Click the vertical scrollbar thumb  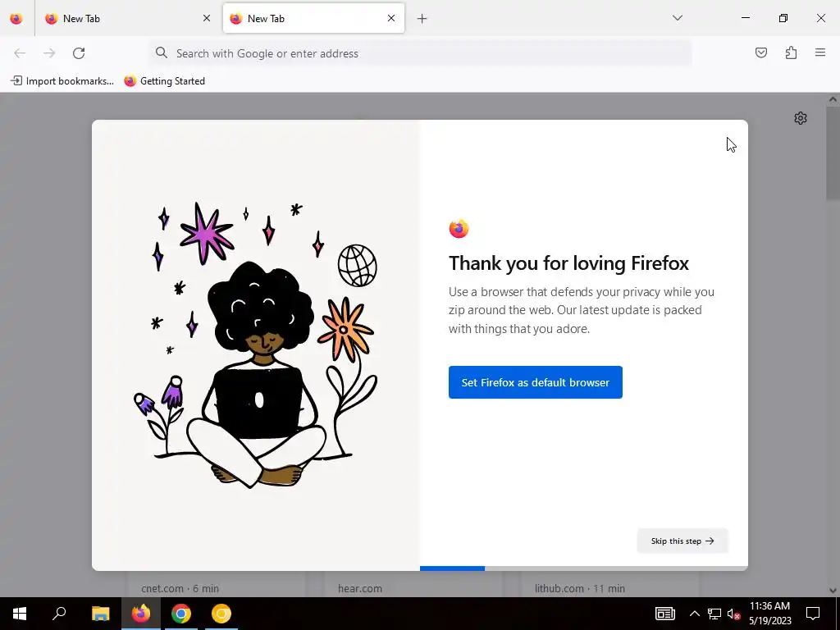pyautogui.click(x=833, y=153)
